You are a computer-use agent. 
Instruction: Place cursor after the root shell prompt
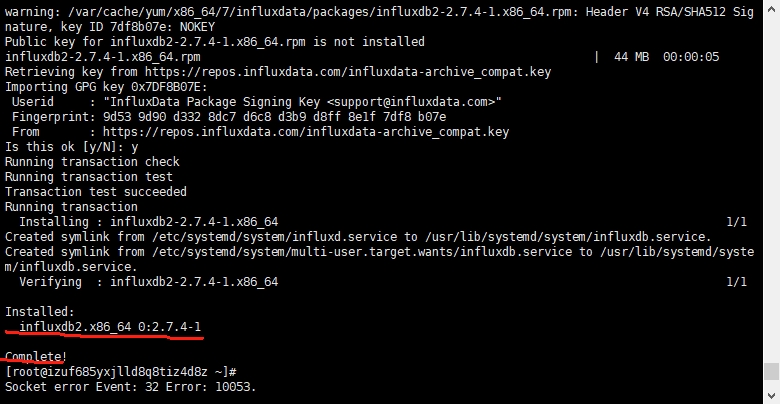pyautogui.click(x=241, y=372)
